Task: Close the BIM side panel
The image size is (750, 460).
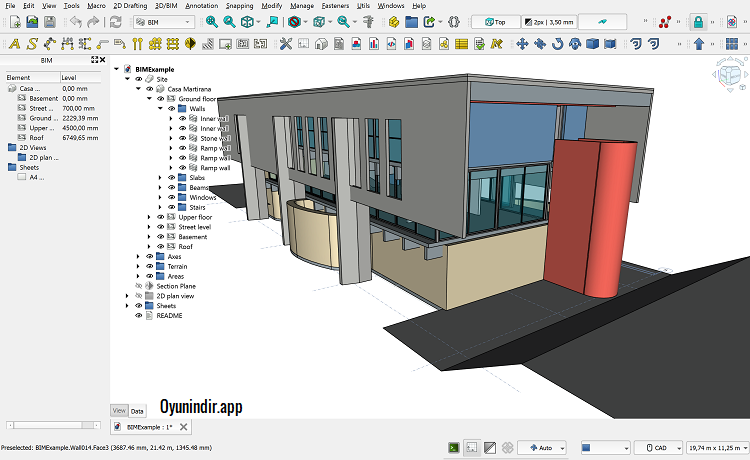Action: pos(102,60)
